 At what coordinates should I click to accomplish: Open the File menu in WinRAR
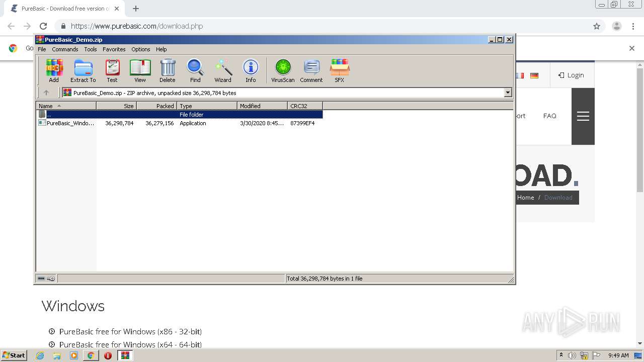(x=42, y=49)
